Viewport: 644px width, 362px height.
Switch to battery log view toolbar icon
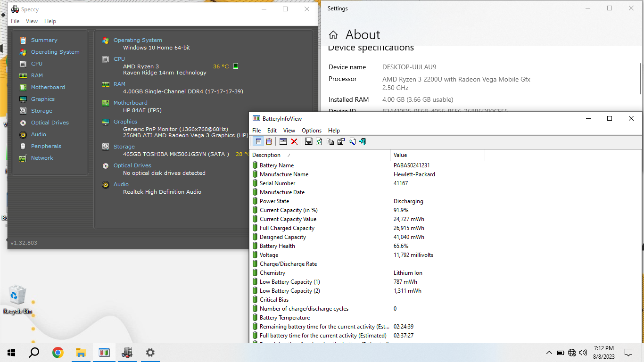[x=269, y=141]
